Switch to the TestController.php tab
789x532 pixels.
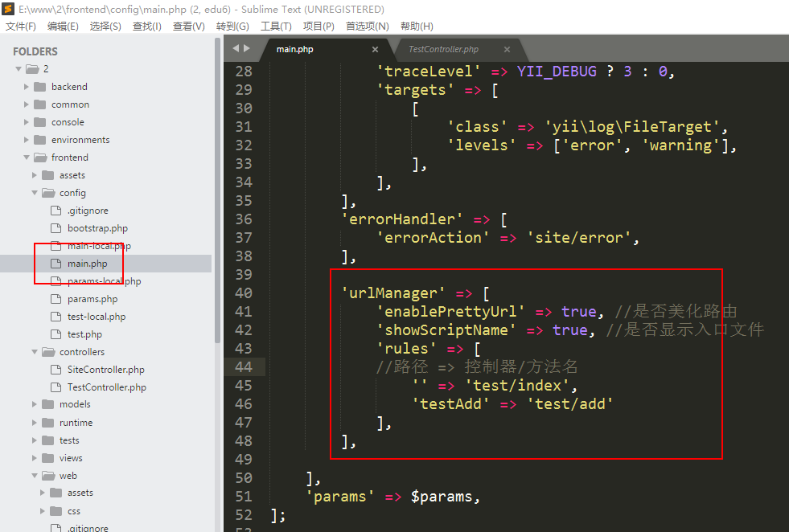point(443,50)
